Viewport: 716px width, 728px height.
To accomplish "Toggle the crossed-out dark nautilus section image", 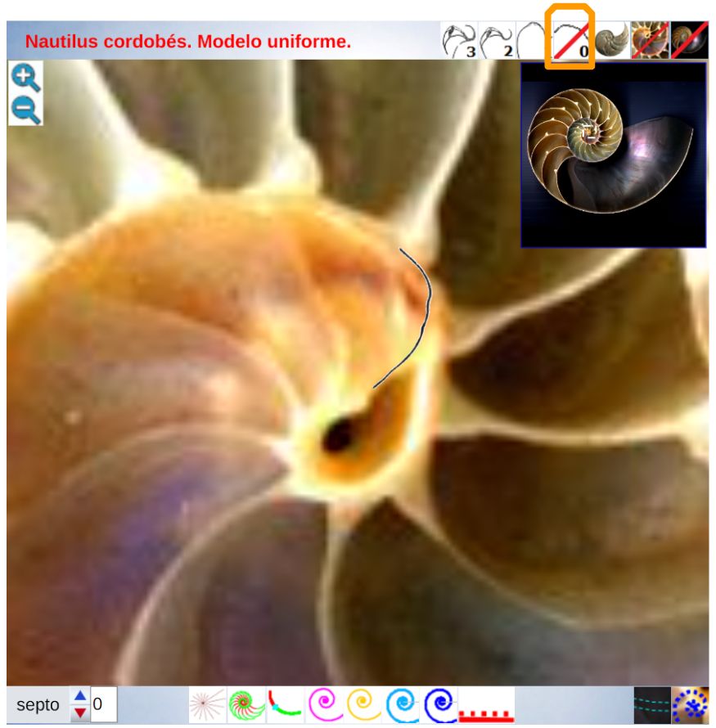I will (690, 41).
